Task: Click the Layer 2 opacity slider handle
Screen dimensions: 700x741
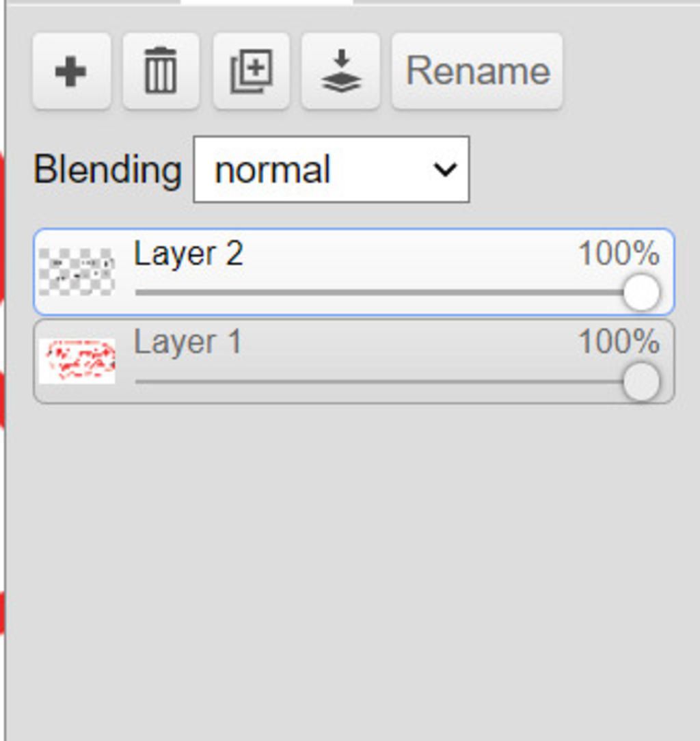Action: coord(641,293)
